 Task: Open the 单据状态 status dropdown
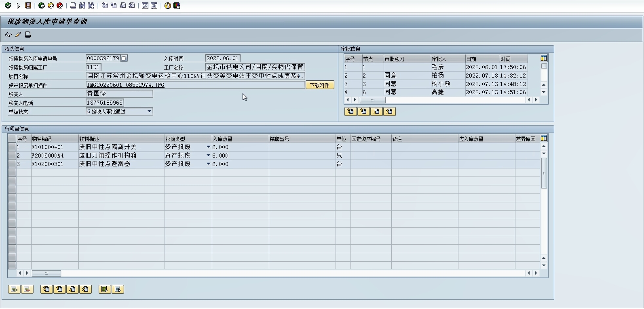[x=149, y=111]
